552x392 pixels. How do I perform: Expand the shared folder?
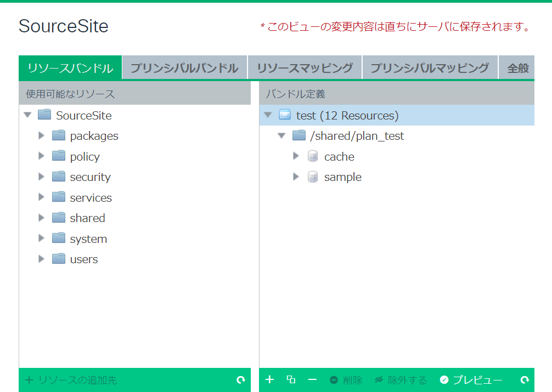click(41, 218)
